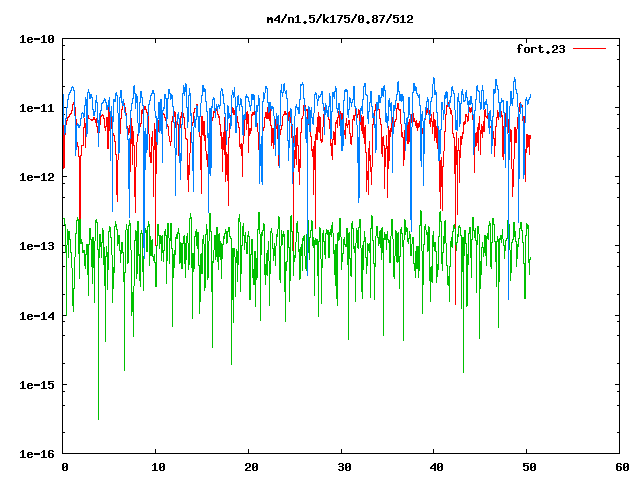The image size is (640, 480).
Task: Click the red legend line sample
Action: pos(589,49)
